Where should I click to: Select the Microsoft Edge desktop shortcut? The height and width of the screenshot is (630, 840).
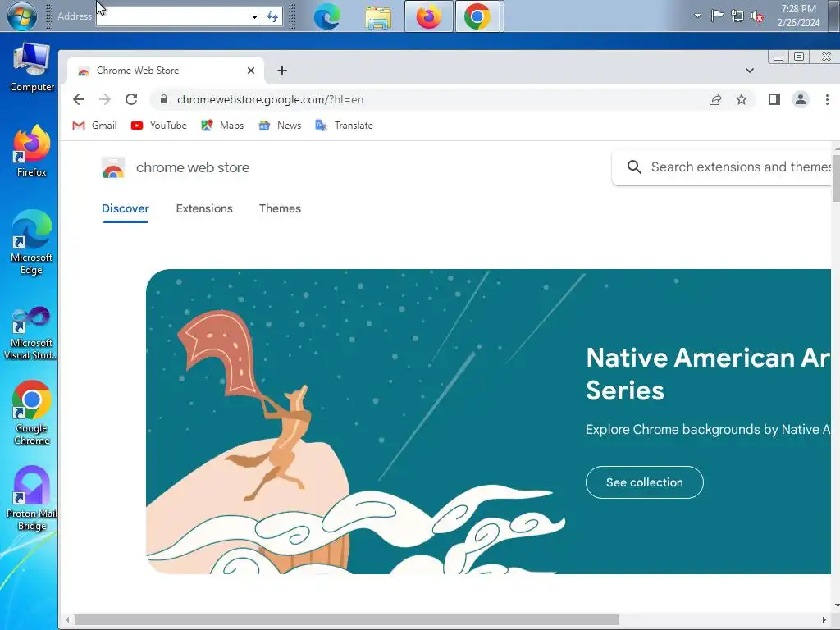(x=32, y=243)
